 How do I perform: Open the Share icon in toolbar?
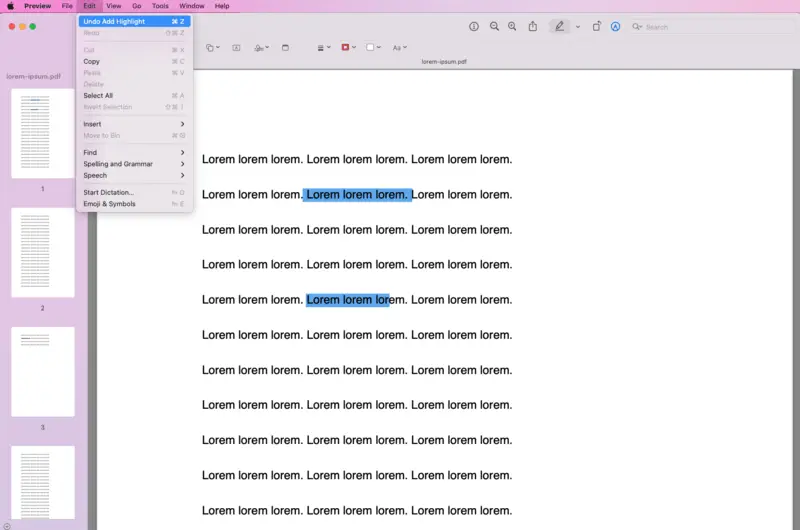click(x=533, y=27)
